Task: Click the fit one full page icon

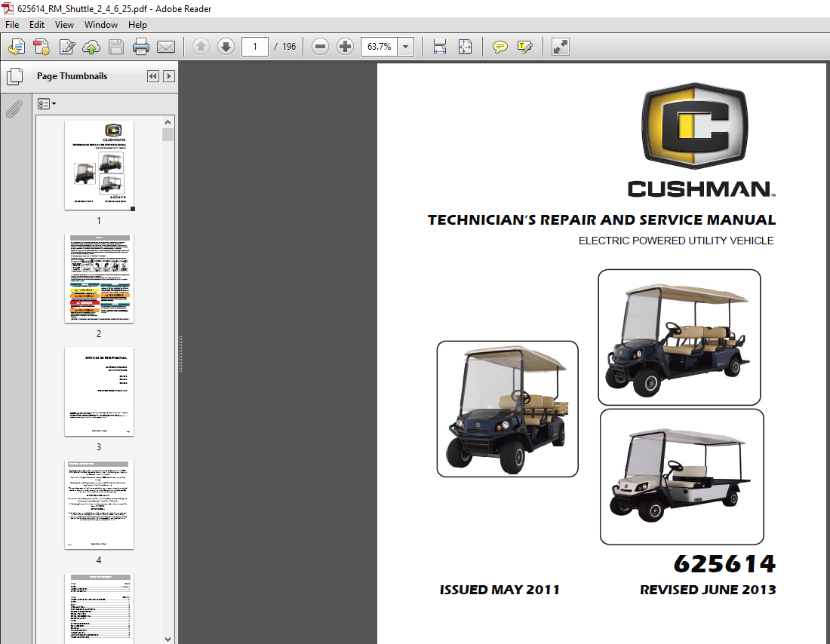Action: pos(465,47)
